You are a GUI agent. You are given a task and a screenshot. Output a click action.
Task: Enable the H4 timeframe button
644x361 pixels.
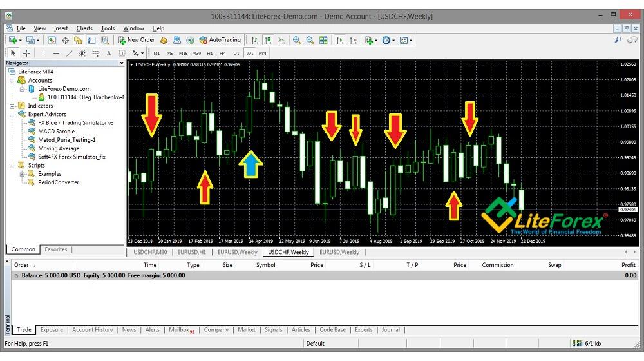222,53
